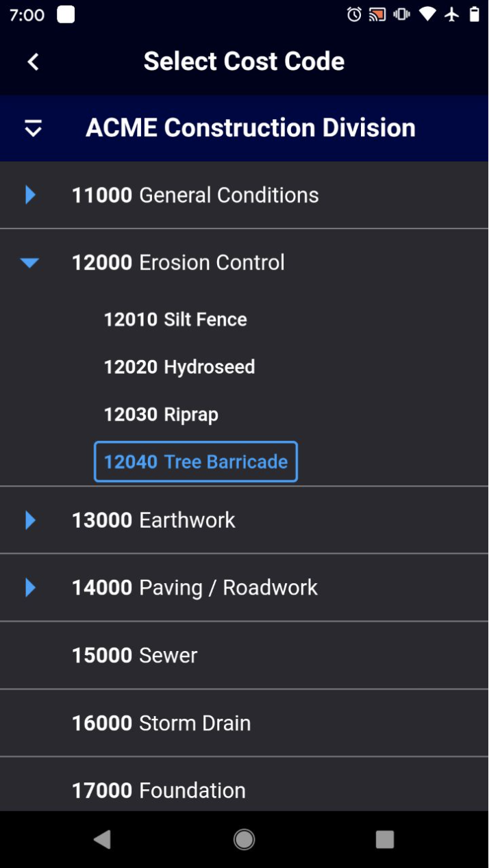The height and width of the screenshot is (868, 489).
Task: Tap Android back navigation triangle
Action: (x=103, y=839)
